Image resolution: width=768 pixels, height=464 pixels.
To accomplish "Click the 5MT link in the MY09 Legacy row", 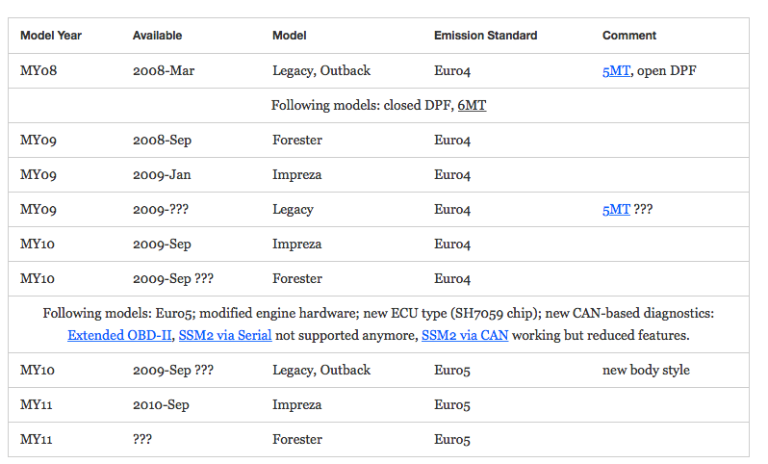I will coord(616,210).
